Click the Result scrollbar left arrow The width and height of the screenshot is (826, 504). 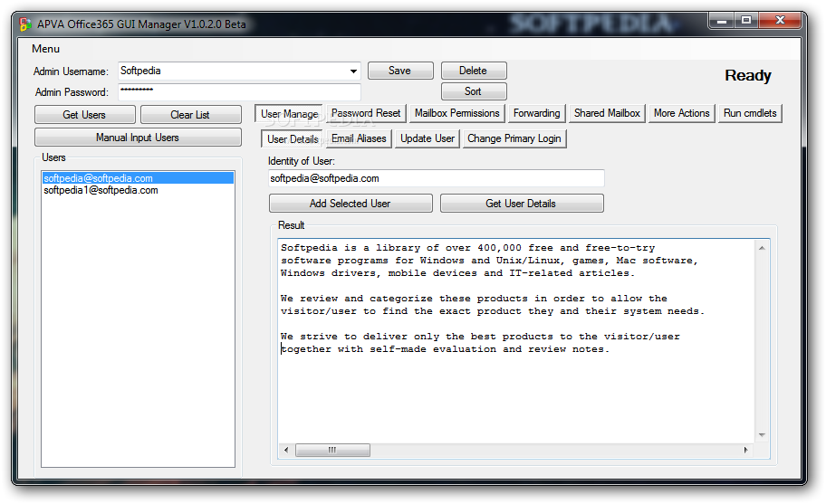coord(286,451)
